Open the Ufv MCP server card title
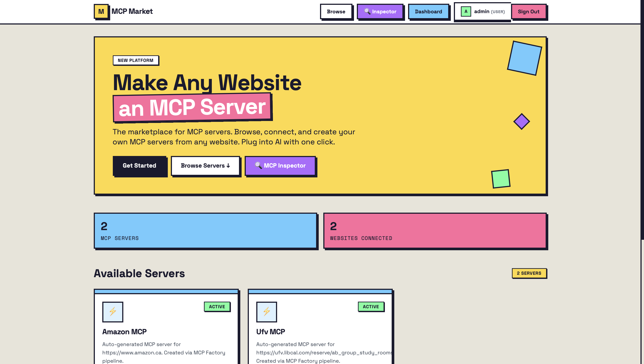 270,331
